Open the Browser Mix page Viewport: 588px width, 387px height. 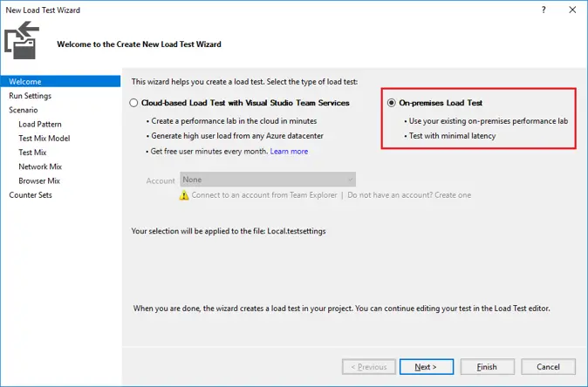click(x=39, y=180)
